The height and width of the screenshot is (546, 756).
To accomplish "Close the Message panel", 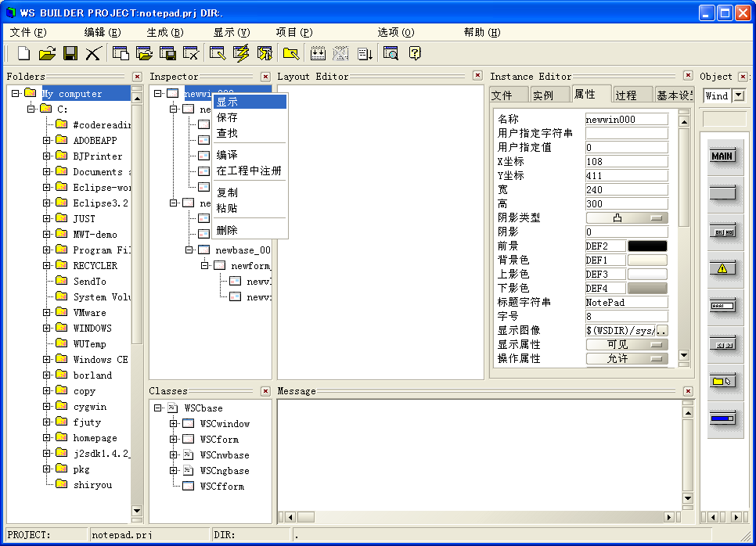I will [x=688, y=391].
